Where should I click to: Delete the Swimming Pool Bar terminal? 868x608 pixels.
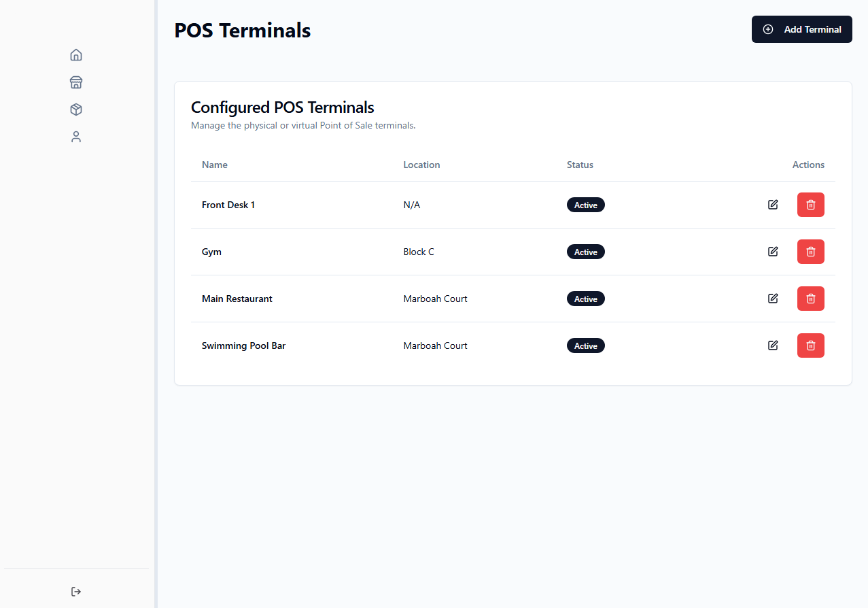[x=810, y=345]
